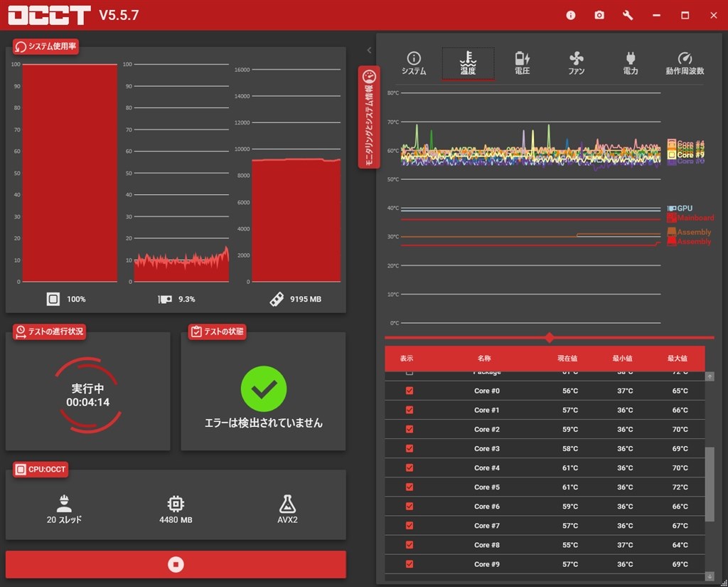Maximize the OCCT window
728x587 pixels.
[x=685, y=16]
